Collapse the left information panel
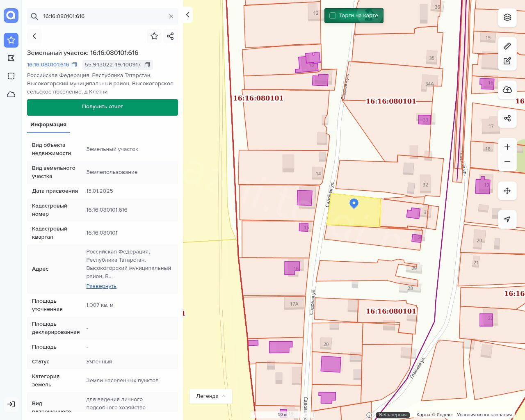The width and height of the screenshot is (525, 420). [187, 15]
